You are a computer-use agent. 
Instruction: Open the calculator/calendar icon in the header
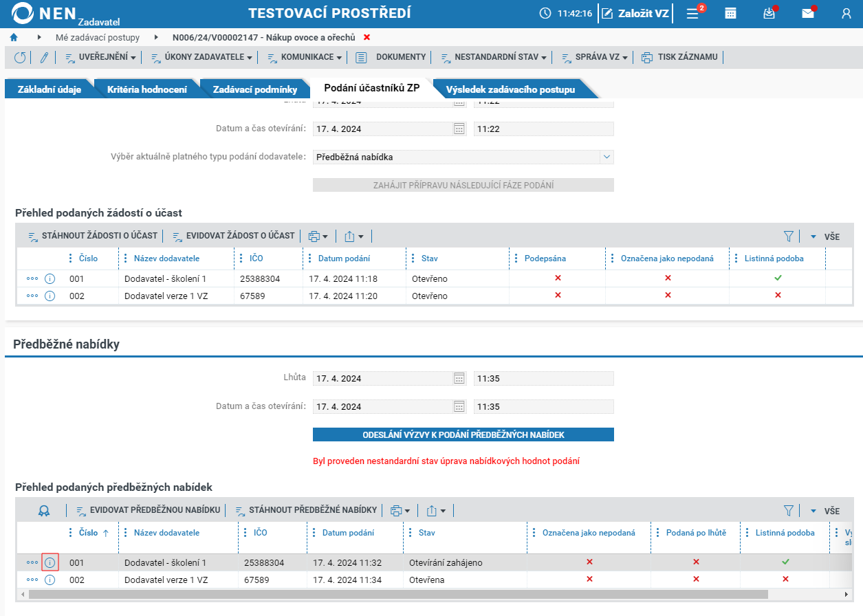tap(731, 13)
